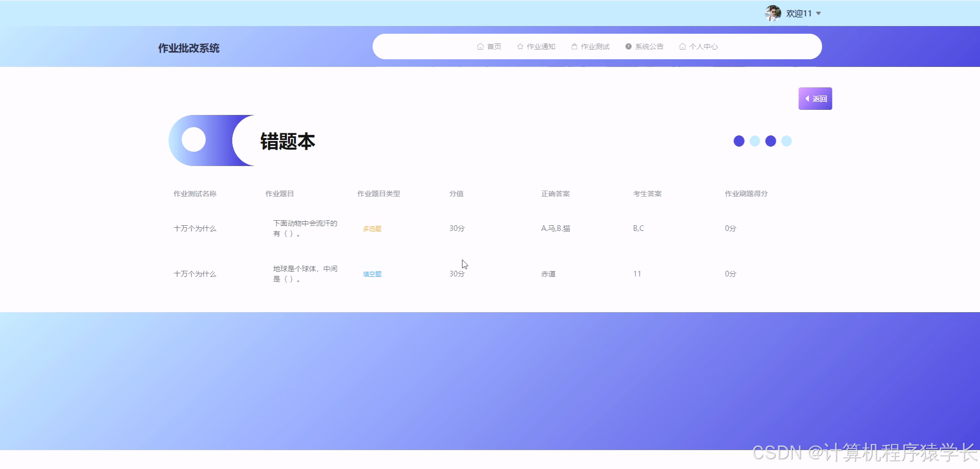Click the user avatar photo at top right
980x469 pixels.
(773, 13)
